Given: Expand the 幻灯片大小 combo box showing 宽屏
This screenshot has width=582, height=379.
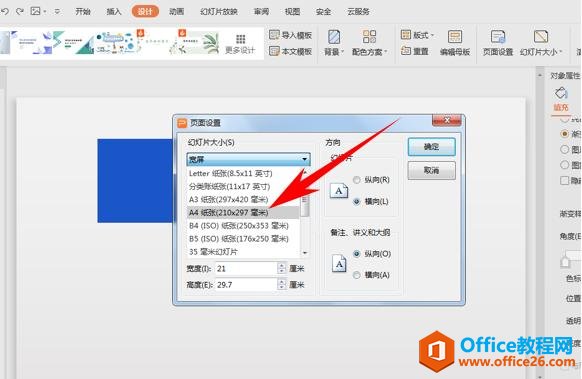Looking at the screenshot, I should (248, 160).
